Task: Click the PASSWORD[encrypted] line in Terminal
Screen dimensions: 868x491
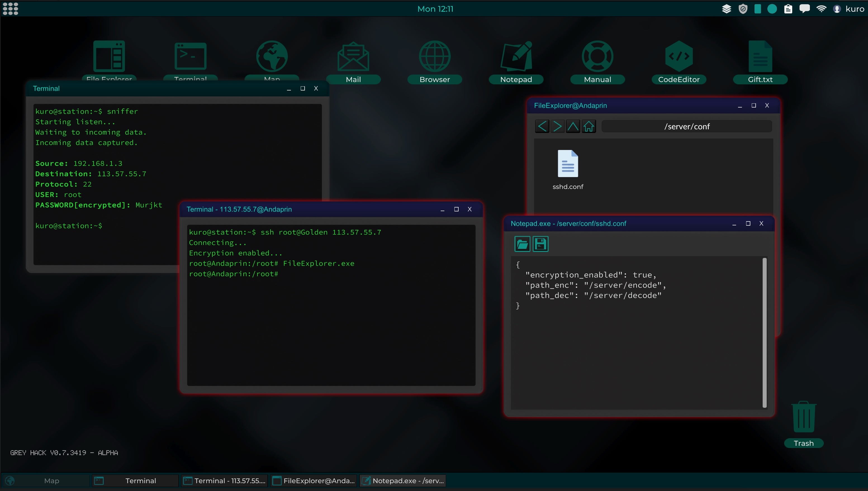Action: (99, 205)
